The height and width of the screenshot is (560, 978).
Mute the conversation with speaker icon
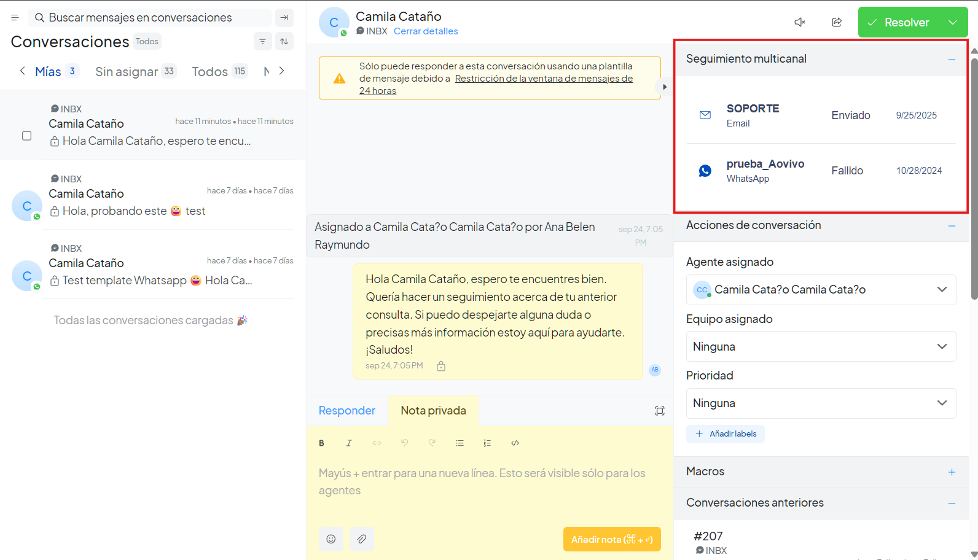799,22
